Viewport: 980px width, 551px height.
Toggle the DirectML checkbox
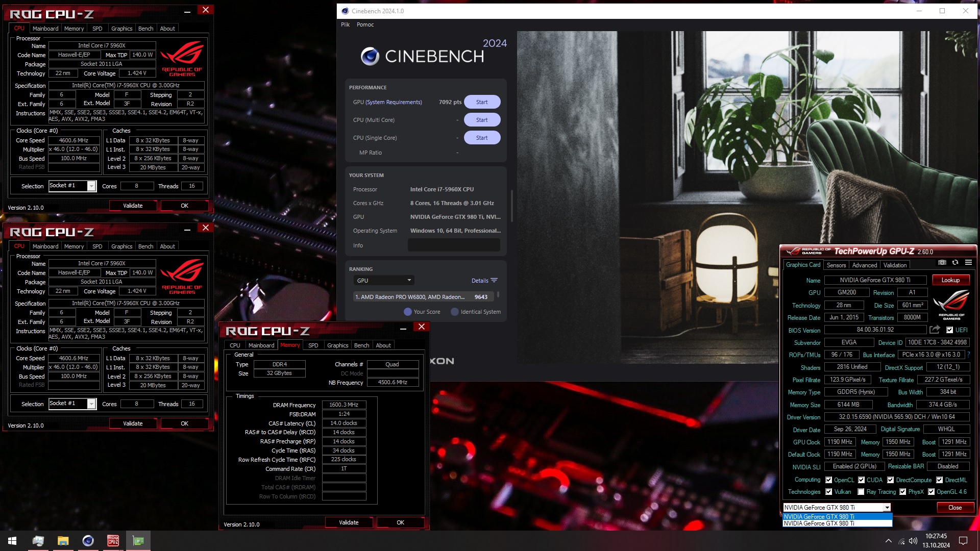click(939, 480)
